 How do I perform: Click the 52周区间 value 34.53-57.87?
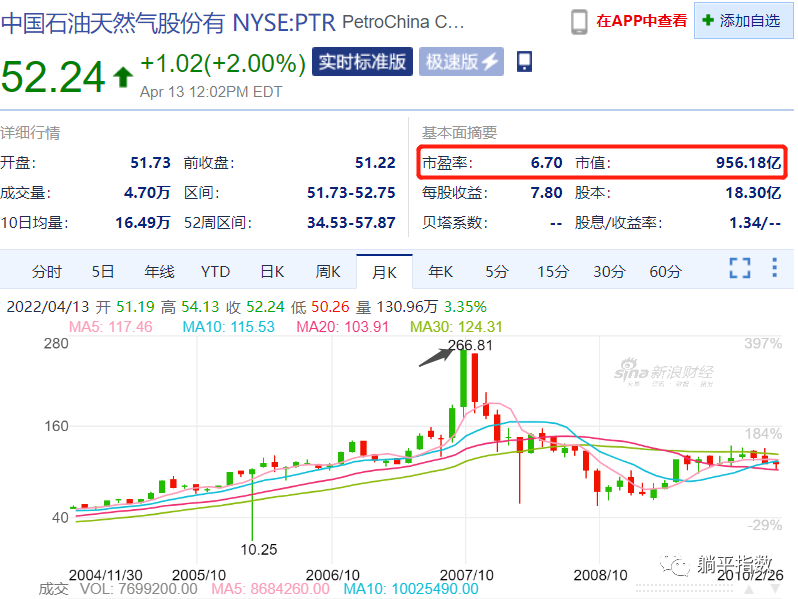pos(351,223)
